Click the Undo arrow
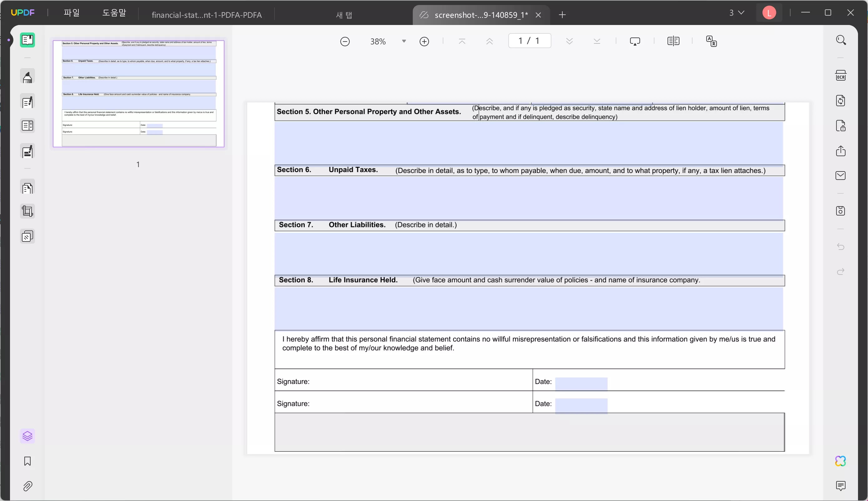The width and height of the screenshot is (868, 501). [841, 246]
